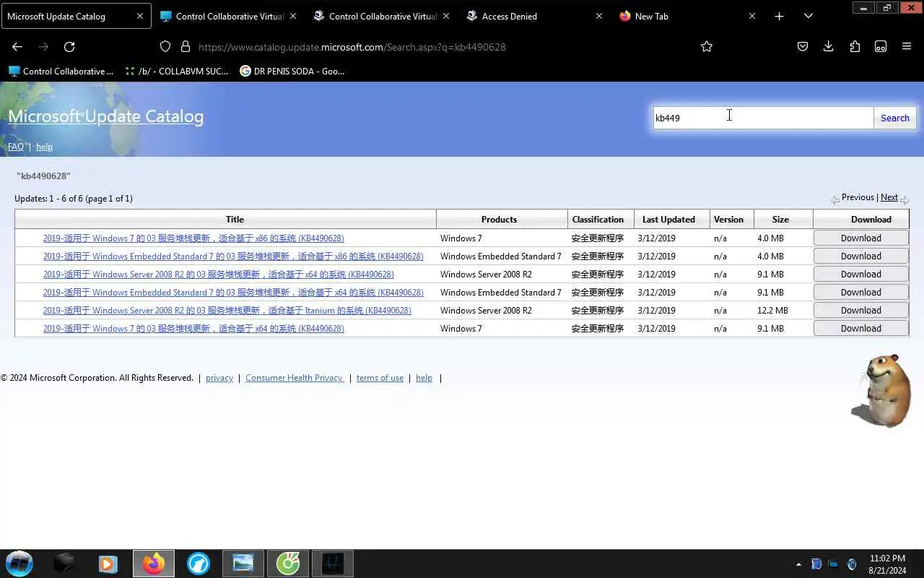Sort results by Size column
The image size is (924, 578).
pos(780,220)
